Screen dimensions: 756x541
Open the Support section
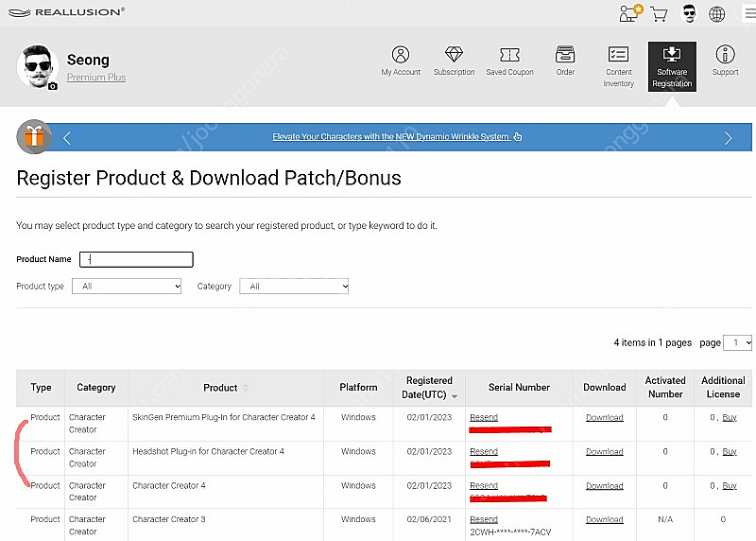(725, 61)
